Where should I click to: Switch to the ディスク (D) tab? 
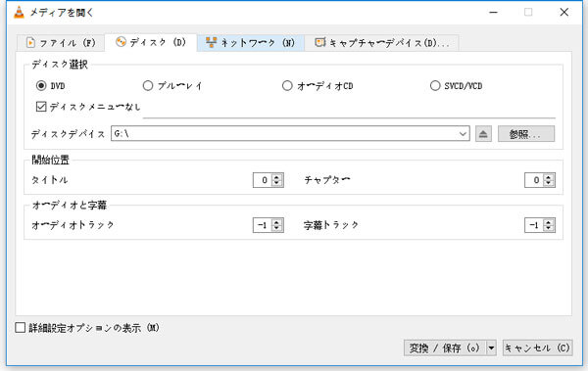click(x=151, y=42)
